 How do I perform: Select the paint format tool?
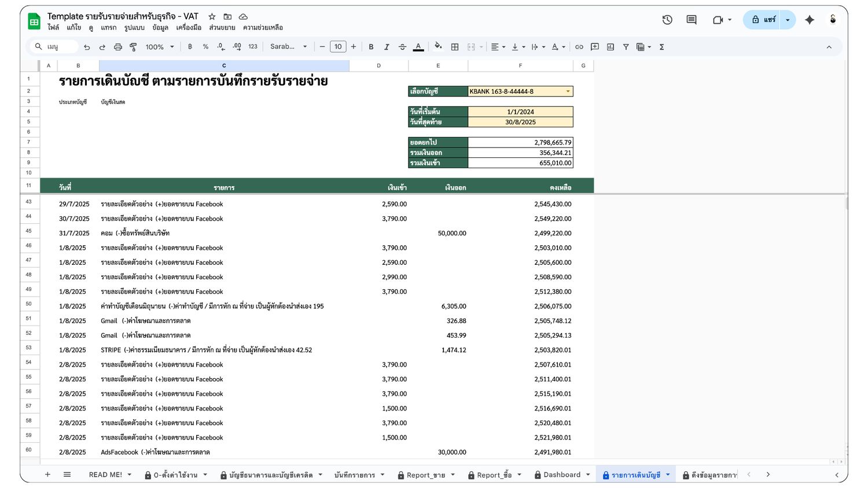pyautogui.click(x=133, y=47)
